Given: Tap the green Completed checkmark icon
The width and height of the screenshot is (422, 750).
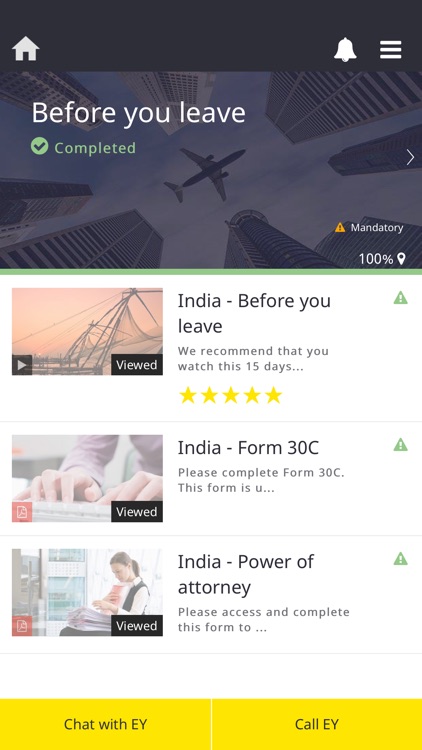Looking at the screenshot, I should 40,146.
